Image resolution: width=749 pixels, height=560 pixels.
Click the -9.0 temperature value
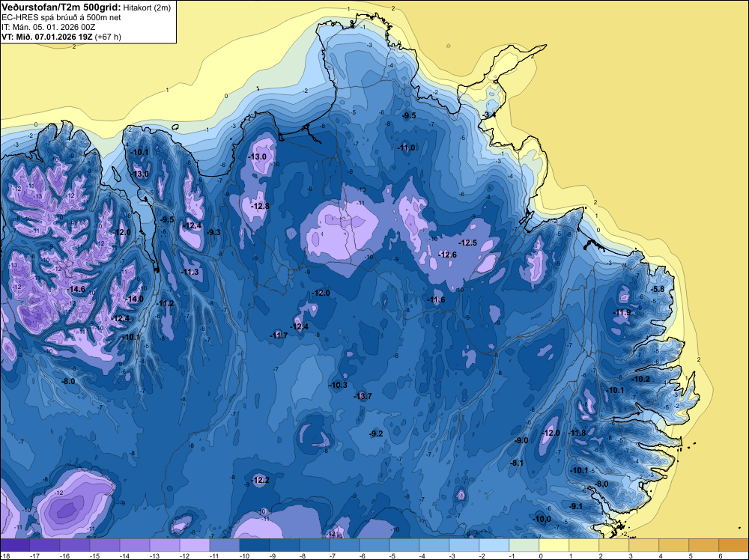tap(521, 441)
